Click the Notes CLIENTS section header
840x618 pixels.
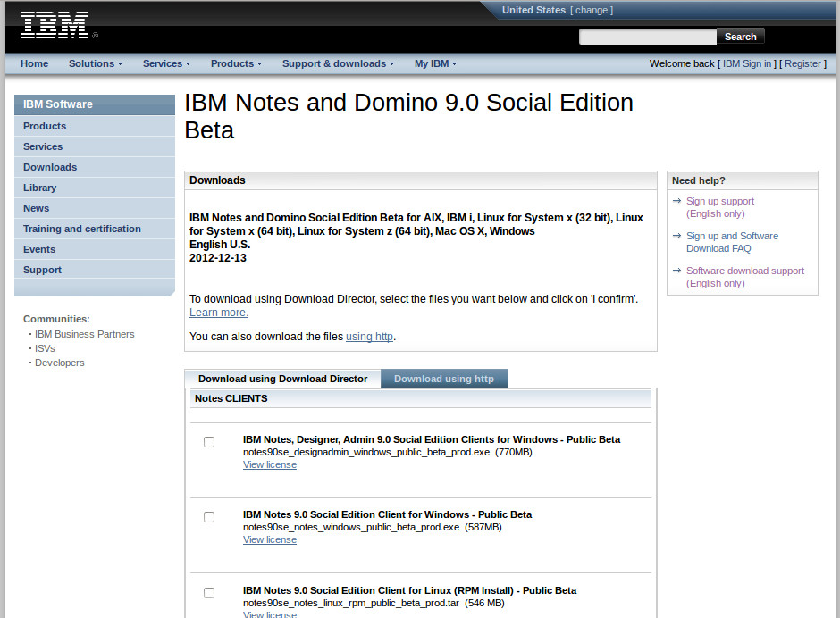pyautogui.click(x=421, y=398)
